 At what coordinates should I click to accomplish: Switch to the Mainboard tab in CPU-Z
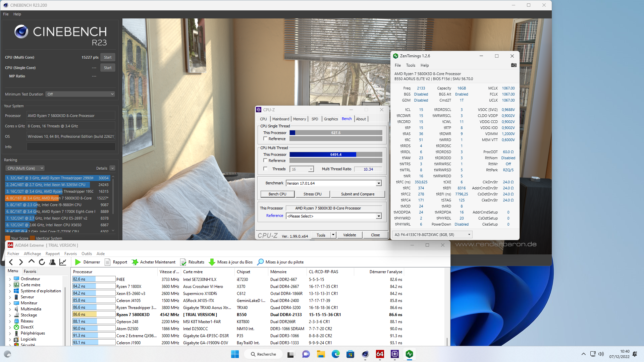click(x=281, y=119)
